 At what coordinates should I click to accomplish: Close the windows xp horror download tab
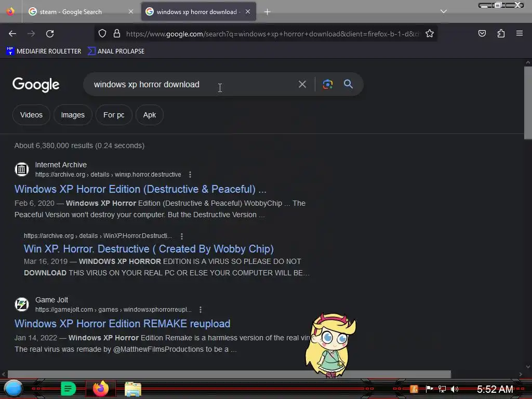(x=248, y=11)
